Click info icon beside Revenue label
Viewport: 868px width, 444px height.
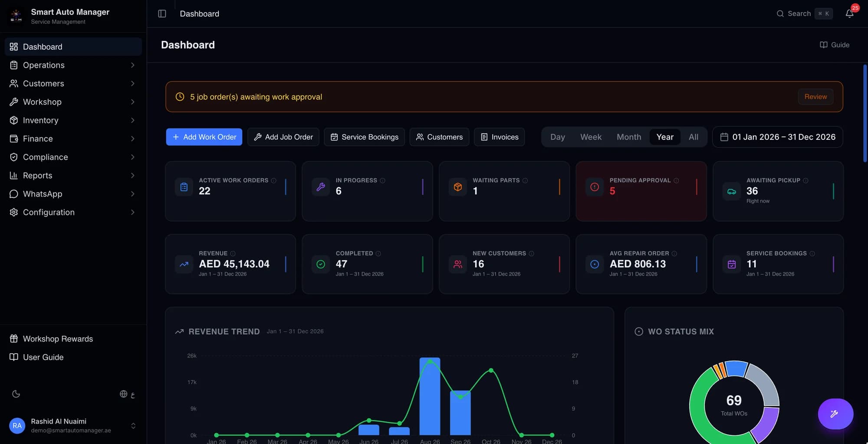pyautogui.click(x=233, y=253)
